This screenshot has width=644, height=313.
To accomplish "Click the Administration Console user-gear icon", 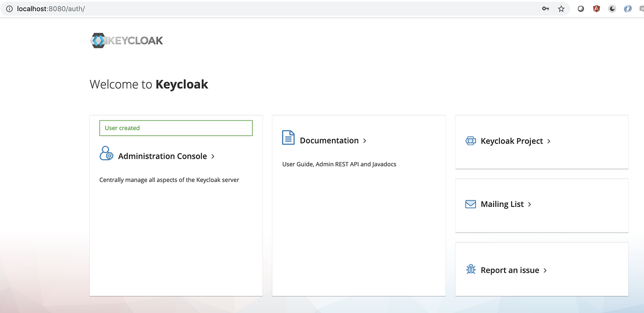I will 106,153.
